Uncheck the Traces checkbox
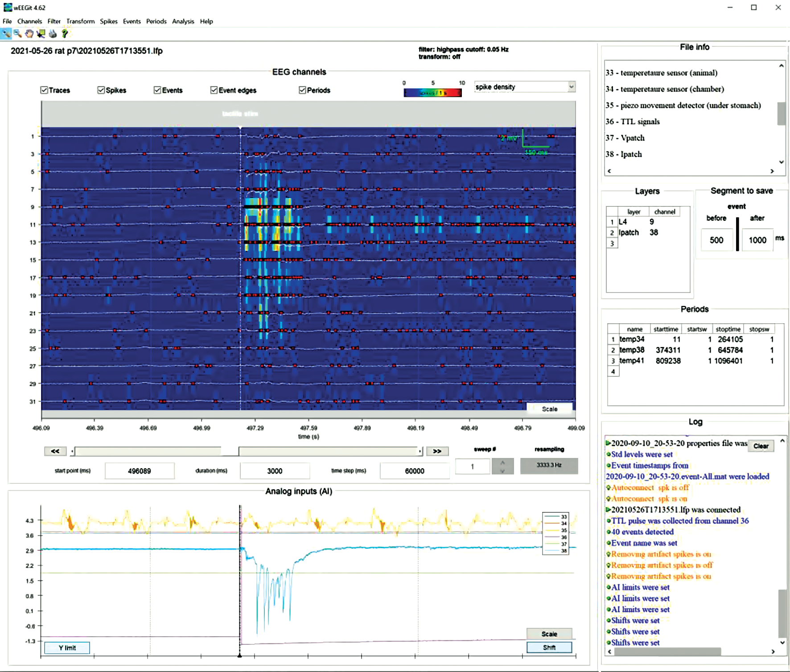The image size is (790, 672). point(44,90)
